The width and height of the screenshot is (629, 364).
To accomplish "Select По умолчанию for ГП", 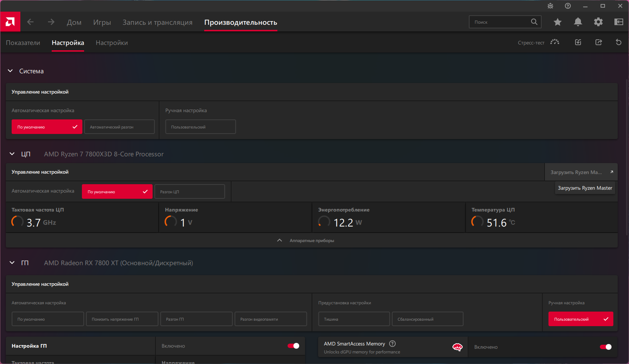I will 48,319.
